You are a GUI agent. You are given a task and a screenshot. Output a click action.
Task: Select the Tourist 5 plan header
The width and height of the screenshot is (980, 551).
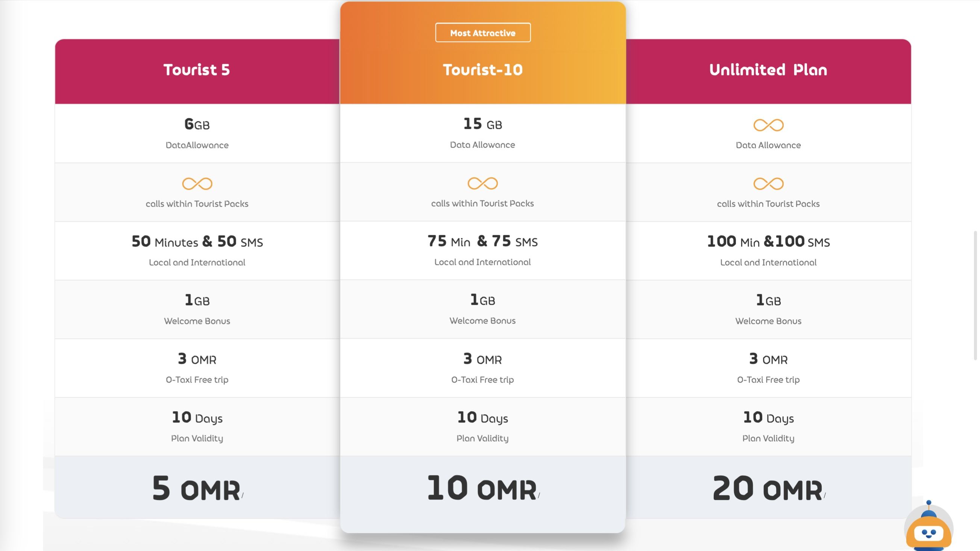[197, 71]
